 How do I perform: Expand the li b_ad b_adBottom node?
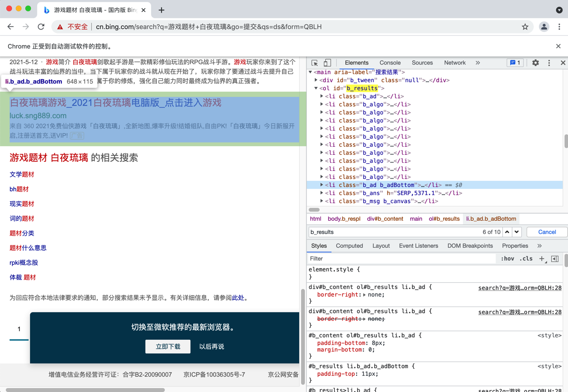coord(322,185)
